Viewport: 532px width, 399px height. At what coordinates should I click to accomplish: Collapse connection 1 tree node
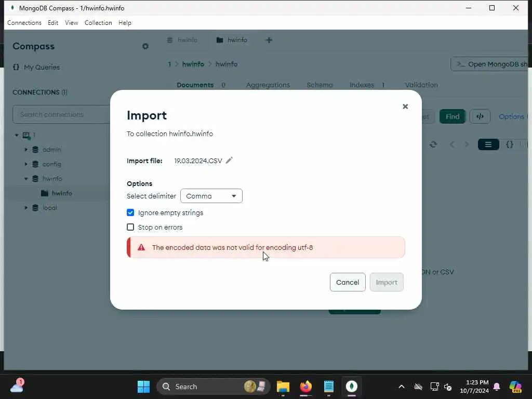(17, 135)
